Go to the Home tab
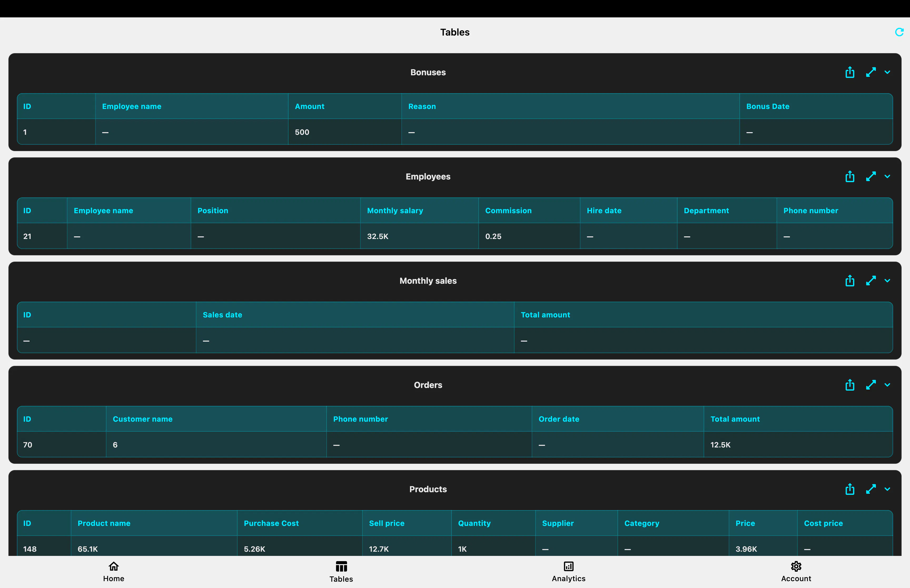The height and width of the screenshot is (588, 910). [x=114, y=572]
